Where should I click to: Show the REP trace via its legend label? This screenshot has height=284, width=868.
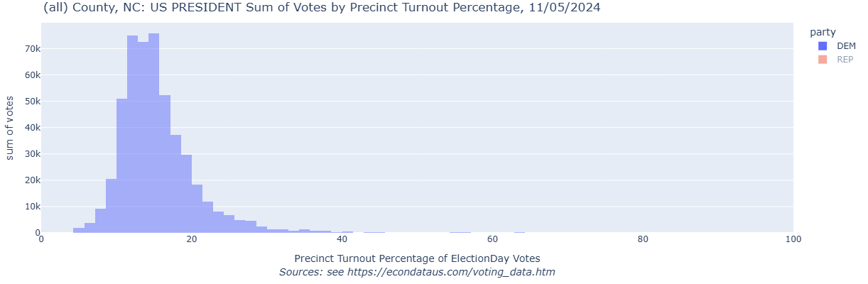pyautogui.click(x=845, y=60)
